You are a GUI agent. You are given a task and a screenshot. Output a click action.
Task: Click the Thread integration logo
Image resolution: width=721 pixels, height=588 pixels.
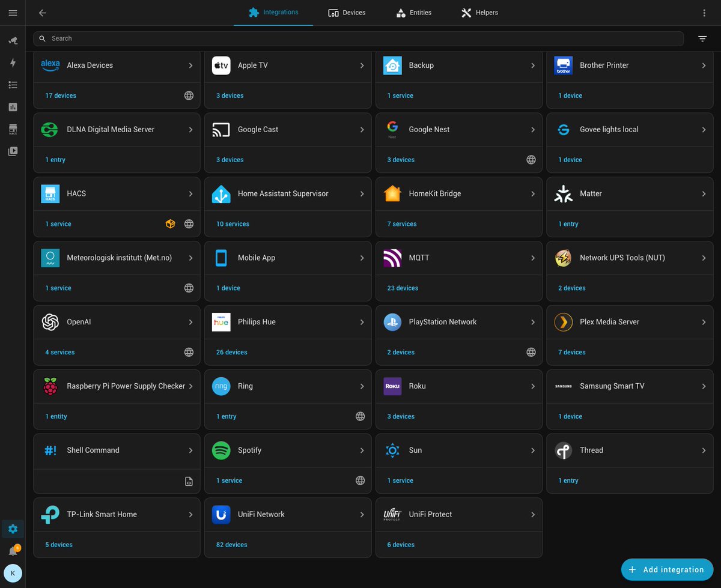[564, 450]
